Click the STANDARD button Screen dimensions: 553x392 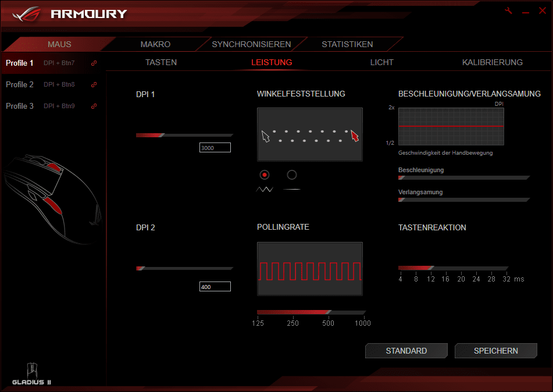(406, 351)
